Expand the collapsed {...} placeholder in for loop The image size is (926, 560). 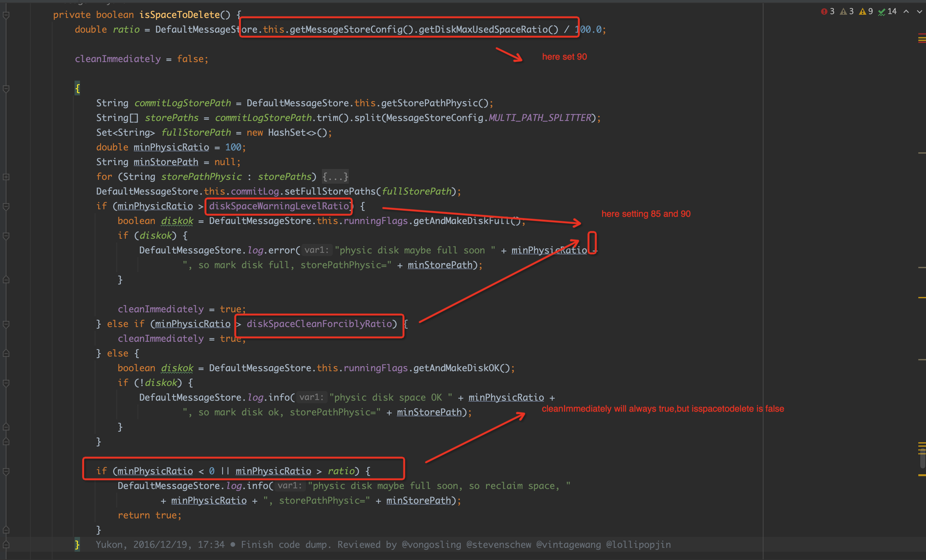tap(335, 177)
